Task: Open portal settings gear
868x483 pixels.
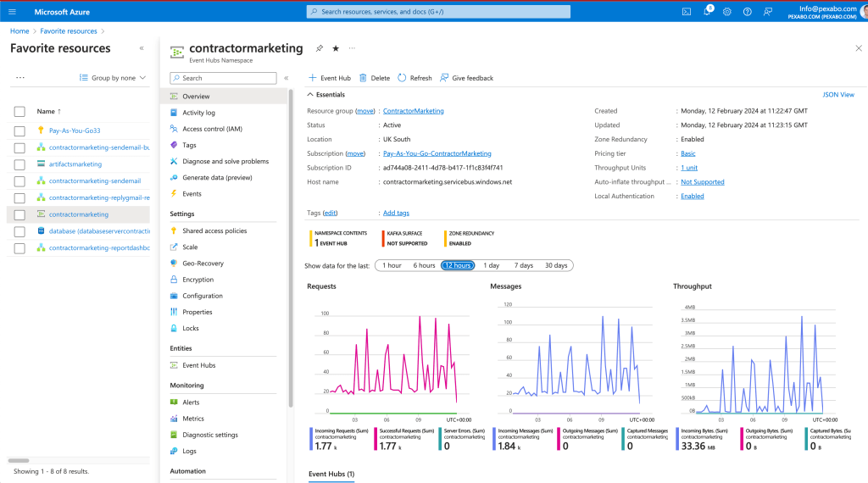Action: coord(726,12)
